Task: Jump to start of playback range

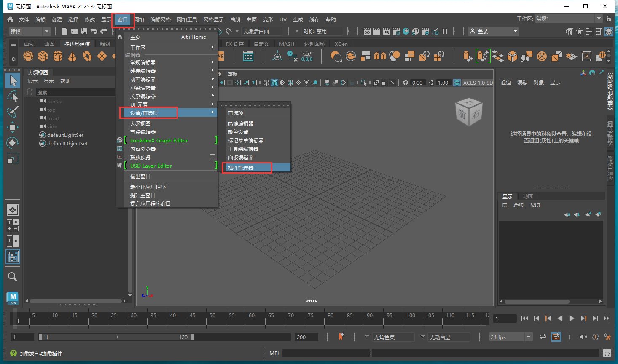Action: [x=524, y=318]
